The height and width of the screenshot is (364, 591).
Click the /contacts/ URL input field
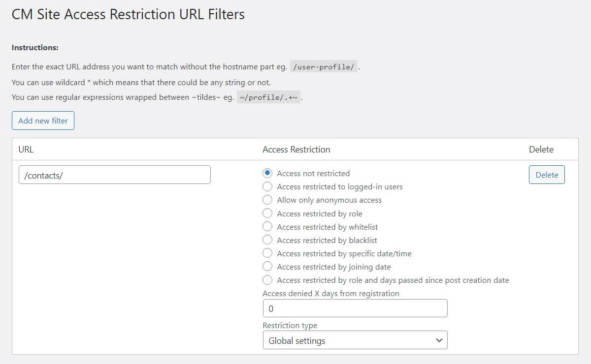(114, 175)
